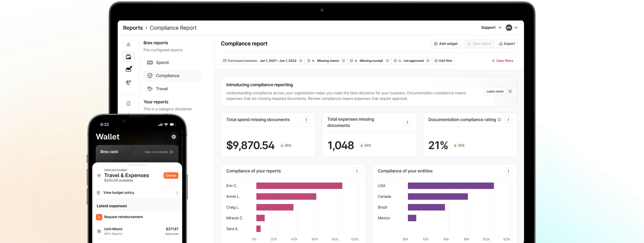Open the MB account avatar menu
The height and width of the screenshot is (243, 644).
509,28
